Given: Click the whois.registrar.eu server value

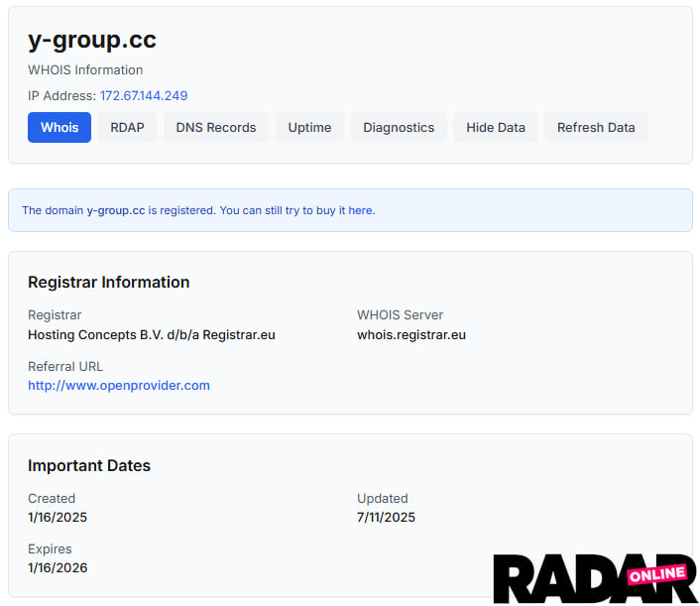Looking at the screenshot, I should 411,335.
